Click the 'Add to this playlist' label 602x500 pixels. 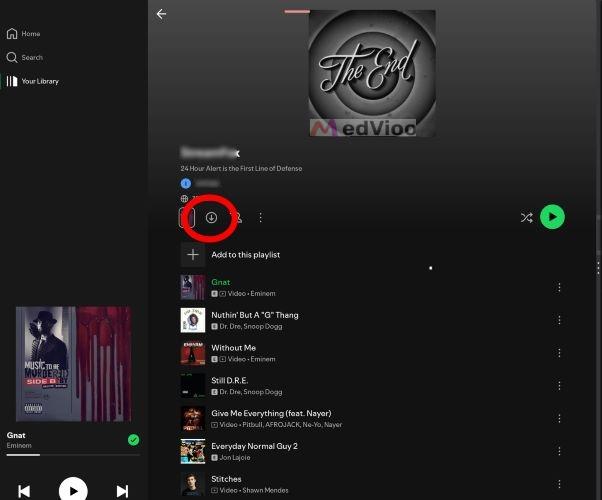[x=246, y=255]
